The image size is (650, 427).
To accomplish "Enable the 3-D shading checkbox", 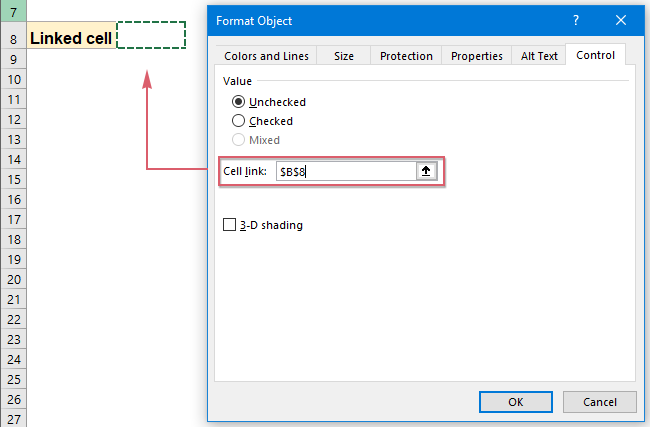I will pos(231,226).
